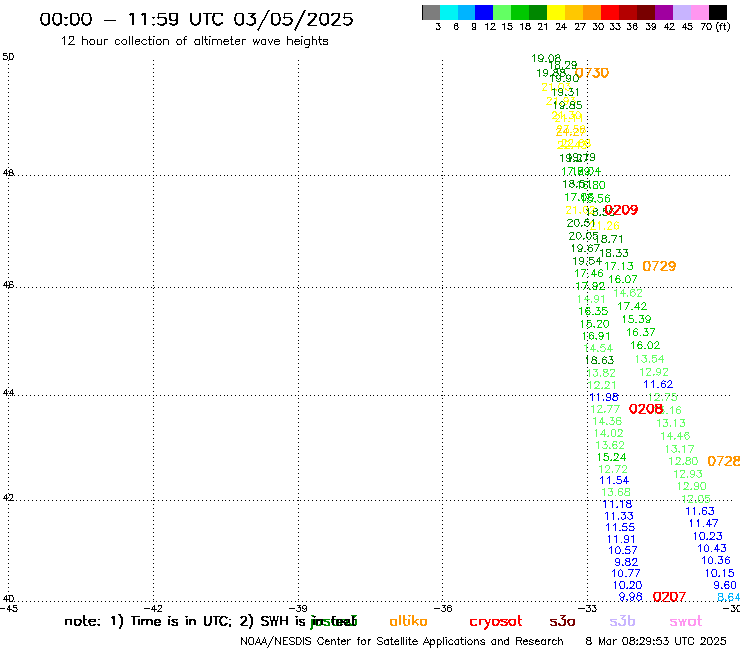
Task: Click wave height value 16.37
Action: [x=641, y=332]
